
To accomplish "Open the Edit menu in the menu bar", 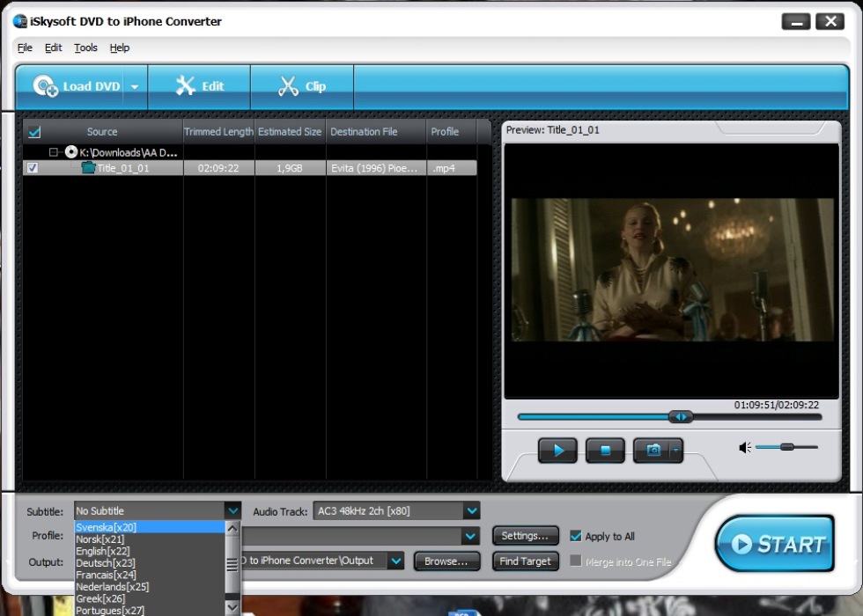I will click(x=54, y=48).
